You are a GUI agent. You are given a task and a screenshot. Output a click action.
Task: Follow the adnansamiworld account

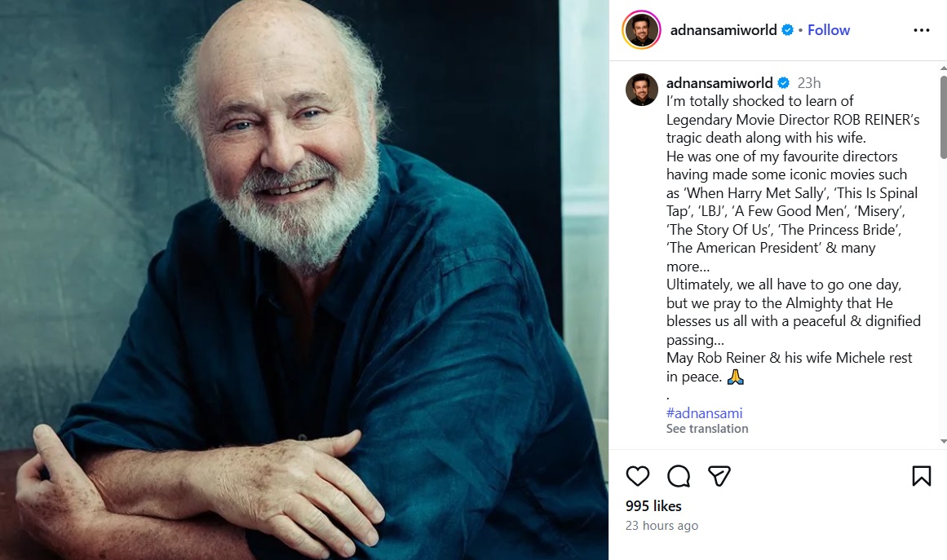pyautogui.click(x=829, y=30)
